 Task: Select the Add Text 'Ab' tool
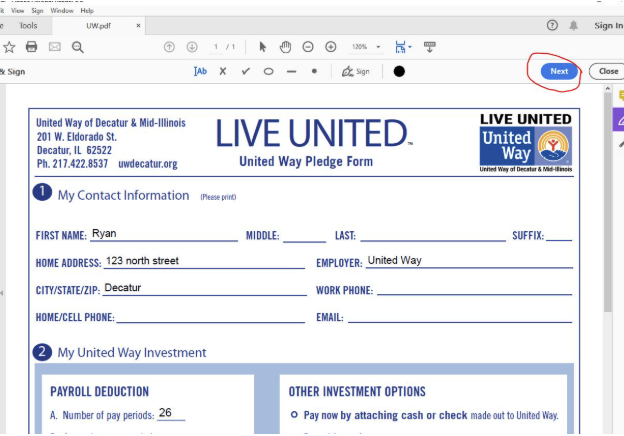coord(201,71)
